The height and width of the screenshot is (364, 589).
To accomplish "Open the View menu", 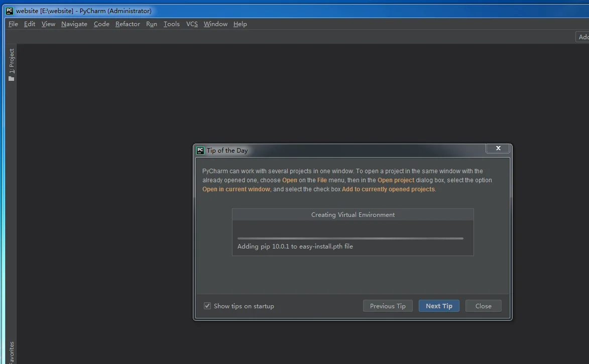I will click(x=48, y=24).
